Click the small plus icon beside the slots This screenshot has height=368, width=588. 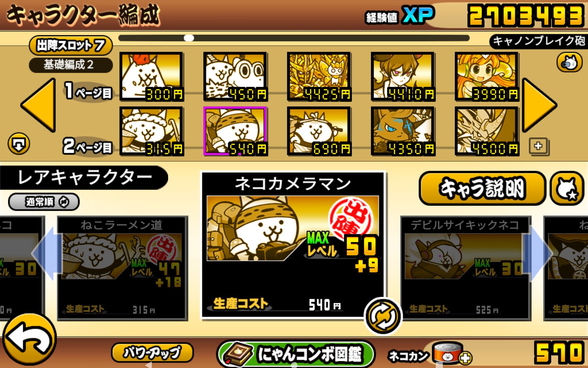[539, 146]
